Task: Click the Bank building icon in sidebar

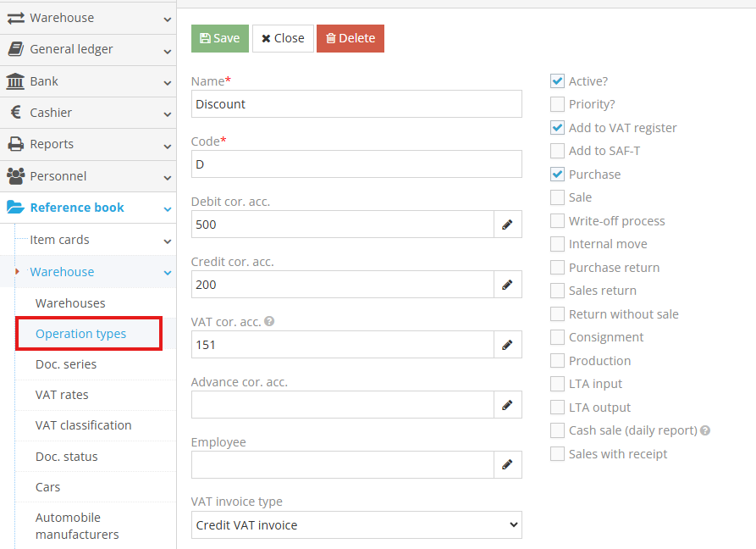Action: click(x=15, y=81)
